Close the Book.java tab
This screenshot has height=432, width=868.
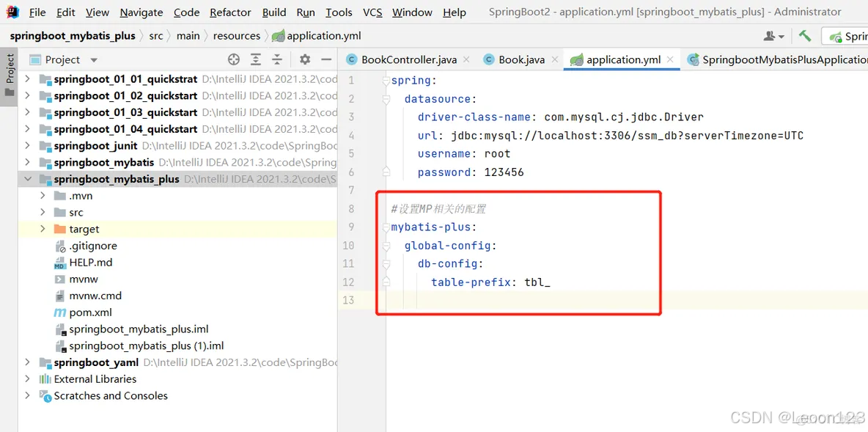[554, 59]
